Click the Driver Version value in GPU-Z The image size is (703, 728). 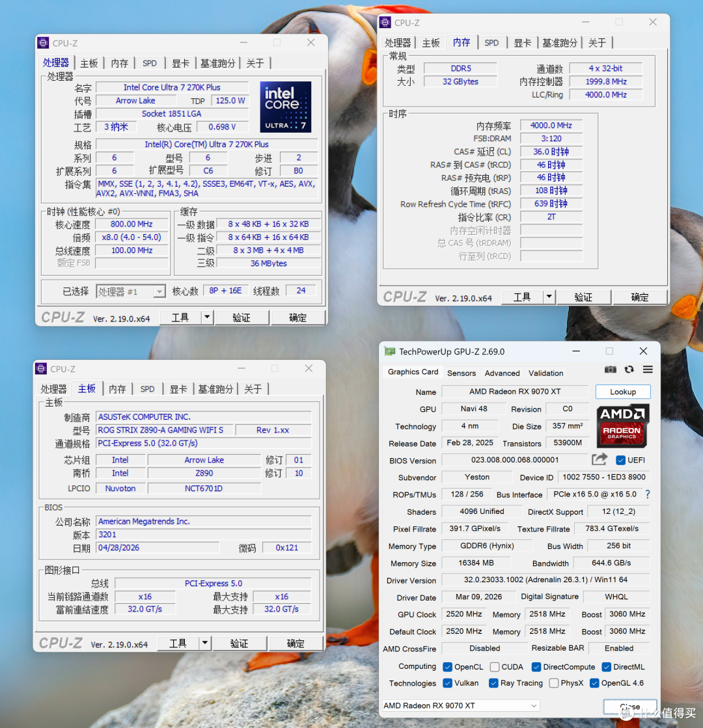545,580
